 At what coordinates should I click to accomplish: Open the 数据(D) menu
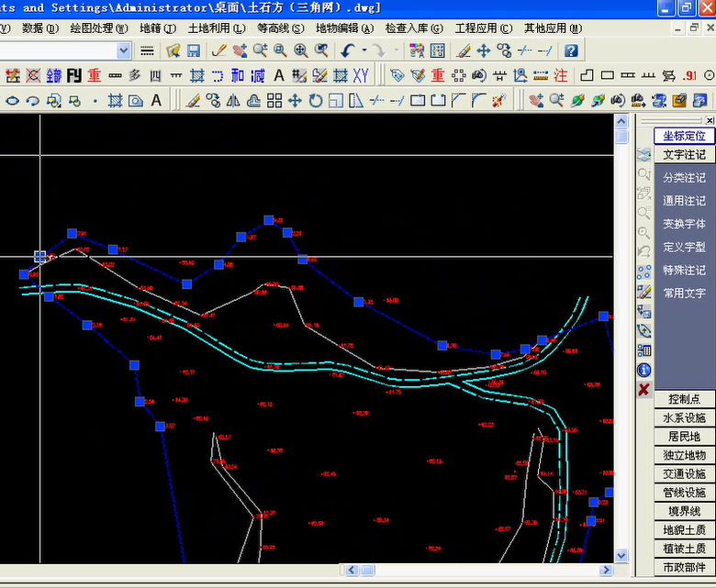tap(40, 28)
